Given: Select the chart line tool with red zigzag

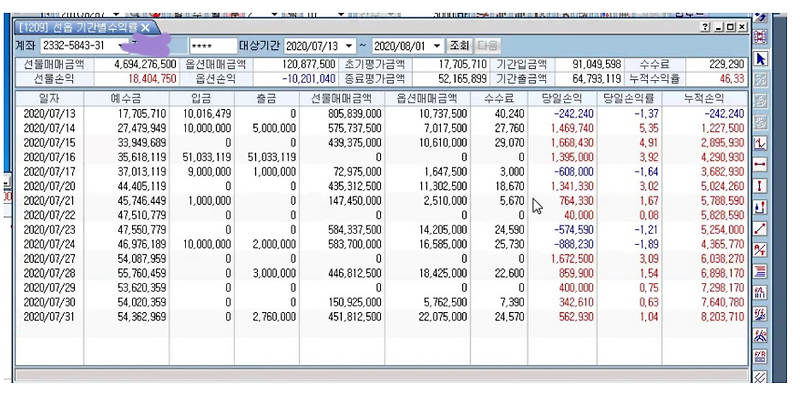Looking at the screenshot, I should (761, 143).
